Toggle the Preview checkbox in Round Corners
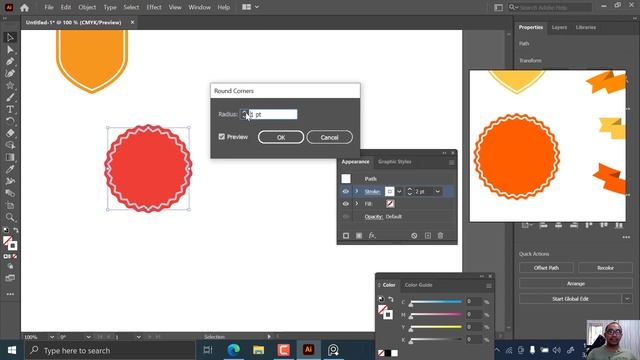Image resolution: width=640 pixels, height=360 pixels. [222, 137]
